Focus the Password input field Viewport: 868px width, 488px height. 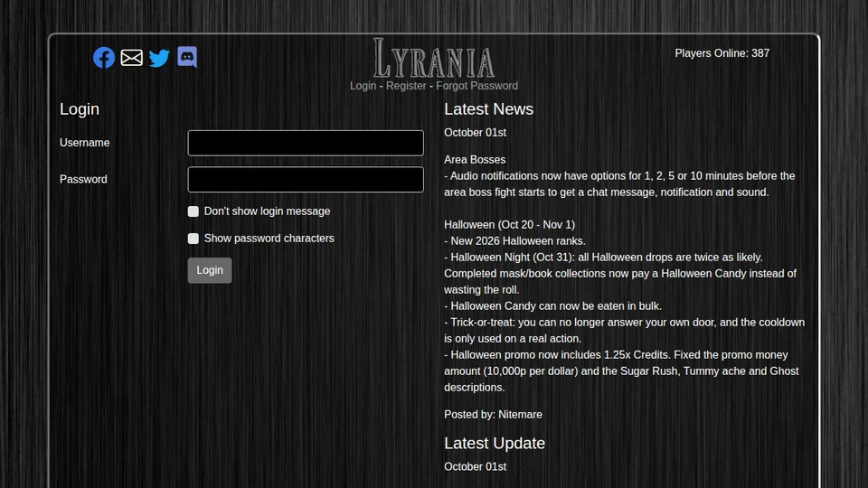point(306,179)
